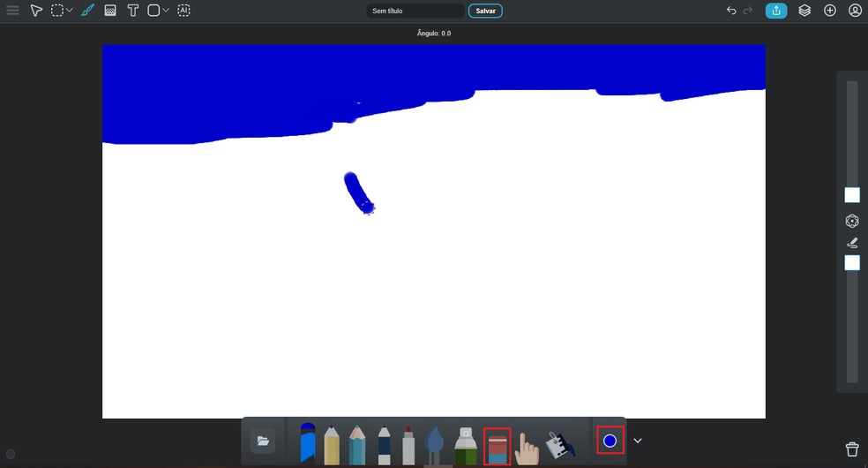The image size is (868, 468).
Task: Click the brush stroke smoothing icon
Action: (852, 243)
